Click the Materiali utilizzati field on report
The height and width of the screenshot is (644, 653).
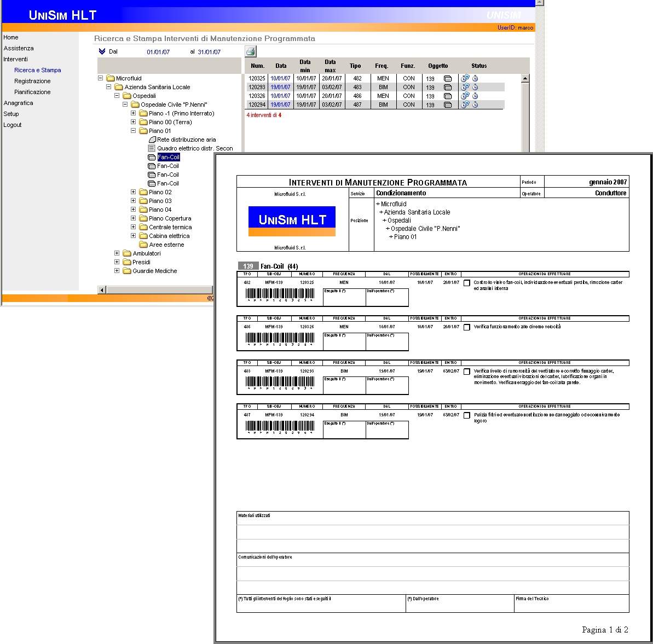tap(433, 532)
